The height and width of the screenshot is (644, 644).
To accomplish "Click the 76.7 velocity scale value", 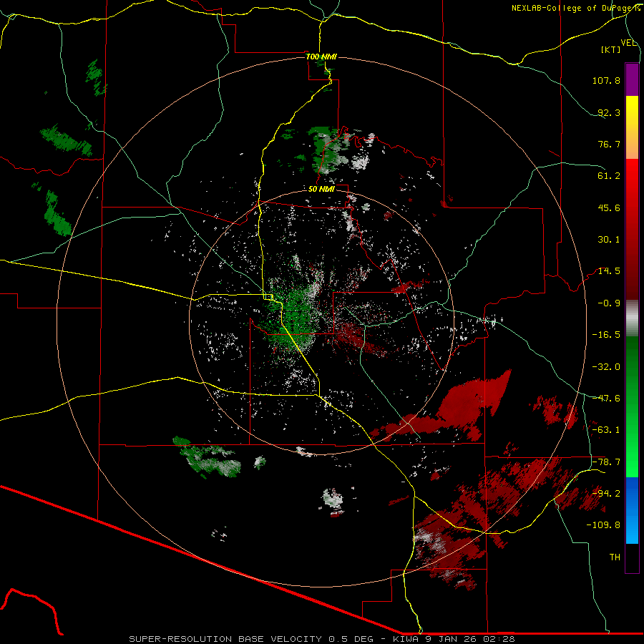I will (x=609, y=144).
